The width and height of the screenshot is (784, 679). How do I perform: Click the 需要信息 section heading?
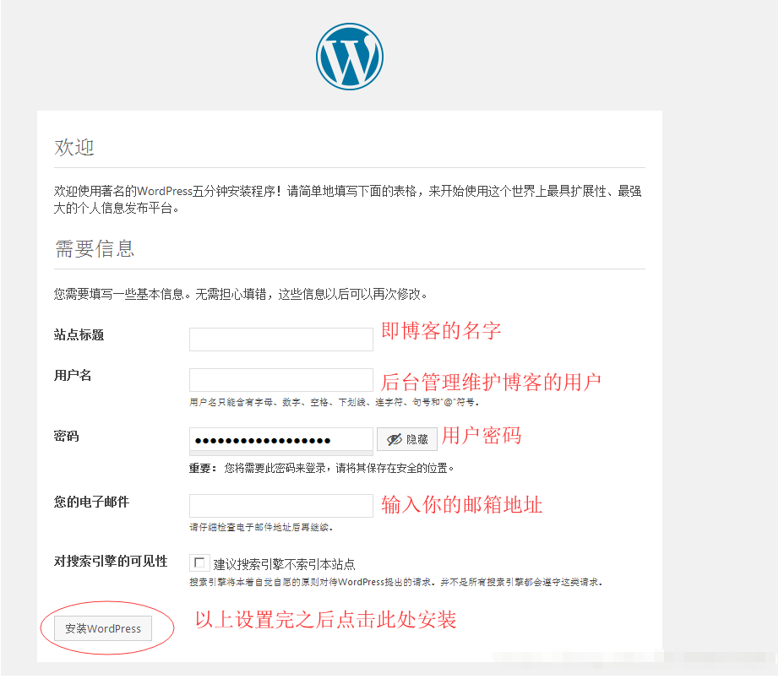pos(95,249)
